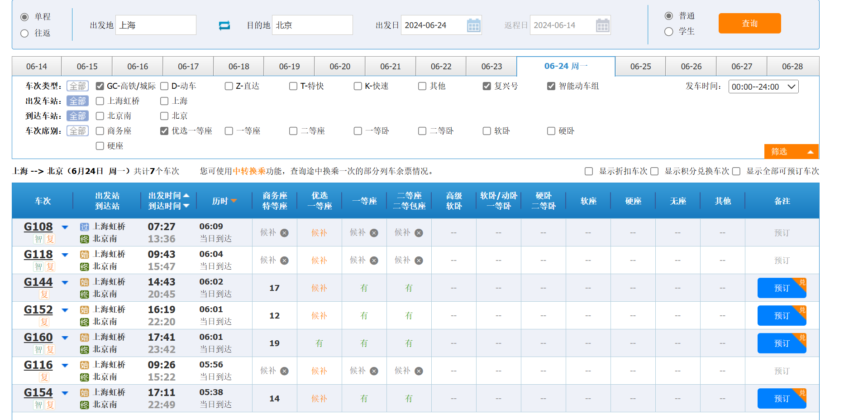Click the waitlist cancel icon for G116 商务座

[284, 371]
